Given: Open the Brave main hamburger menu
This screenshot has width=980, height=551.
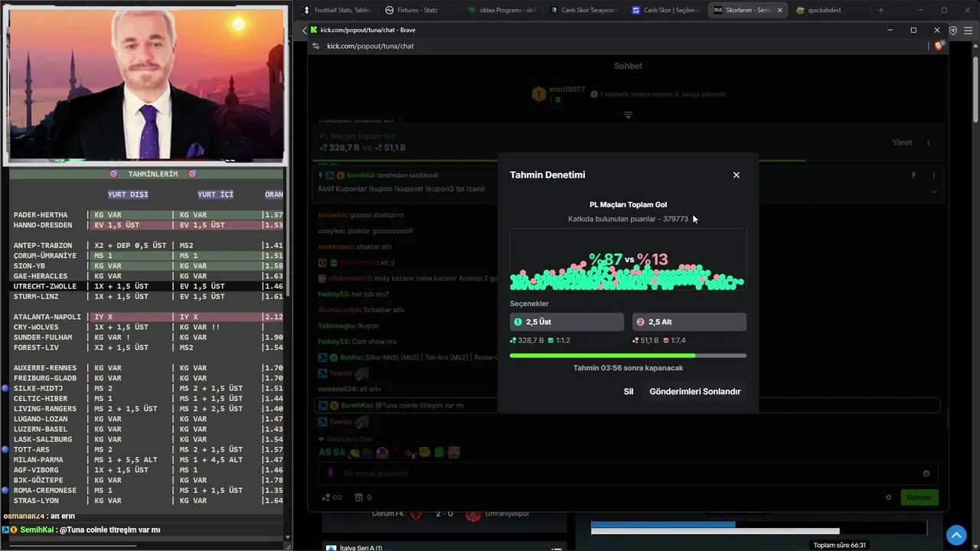Looking at the screenshot, I should pyautogui.click(x=969, y=30).
